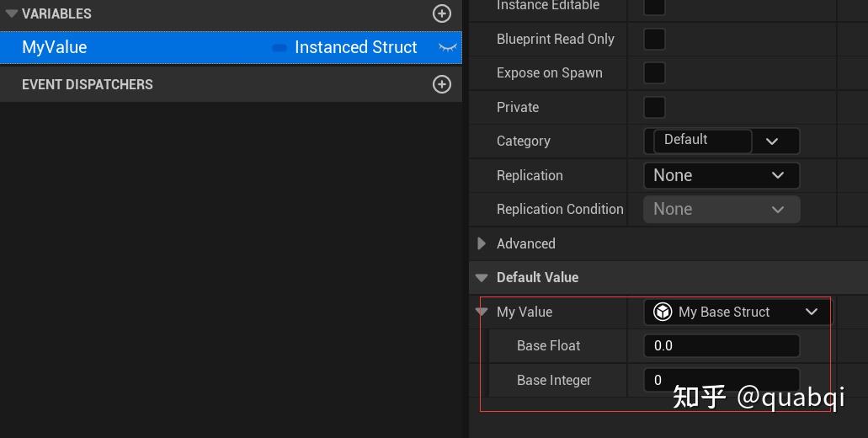Image resolution: width=868 pixels, height=438 pixels.
Task: Collapse the My Value struct properties
Action: coord(482,312)
